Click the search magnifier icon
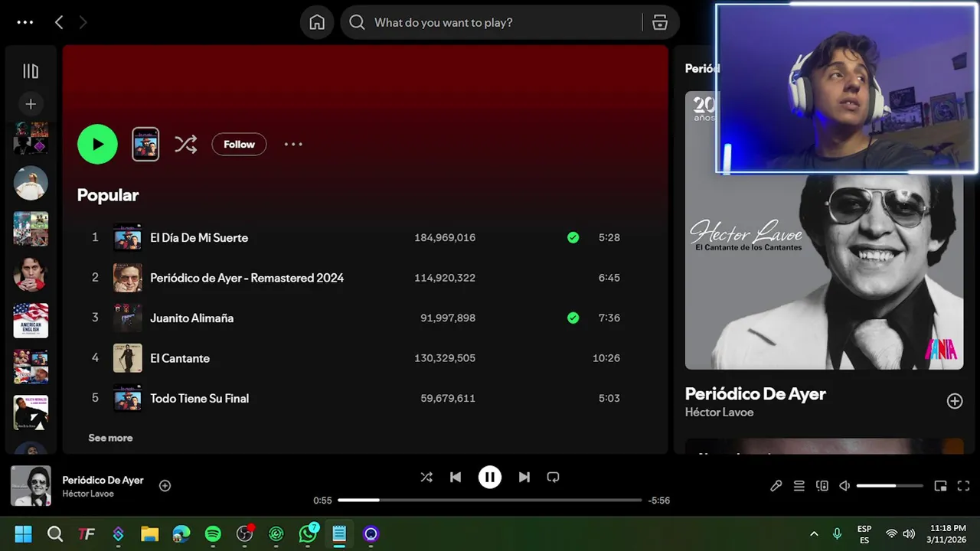This screenshot has height=551, width=980. pos(357,22)
